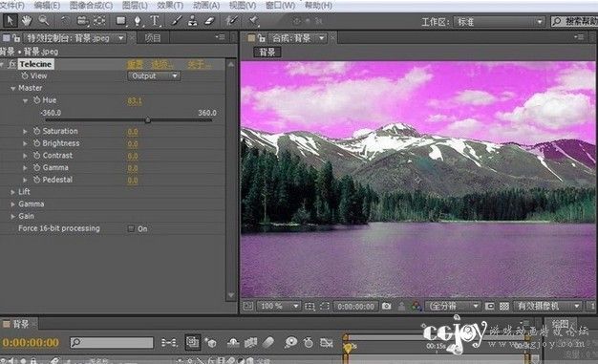
Task: Open the 图层(L) menu
Action: [x=135, y=6]
